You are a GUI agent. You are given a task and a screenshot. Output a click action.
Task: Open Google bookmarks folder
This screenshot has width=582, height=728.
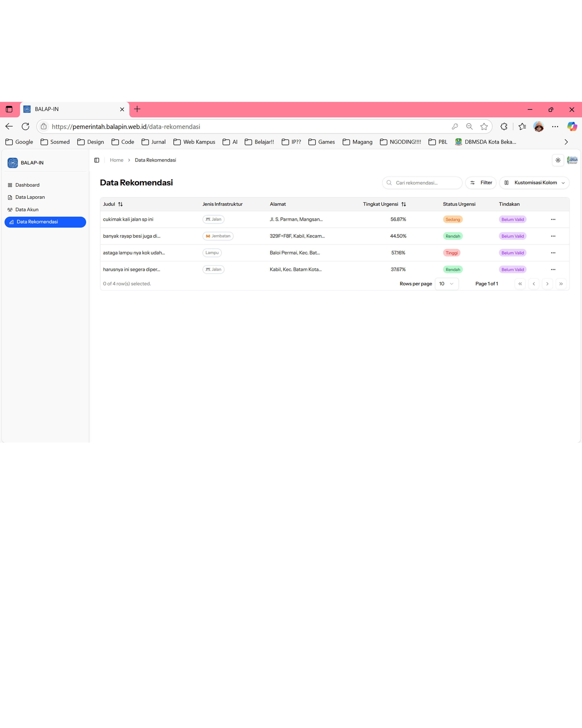[19, 142]
